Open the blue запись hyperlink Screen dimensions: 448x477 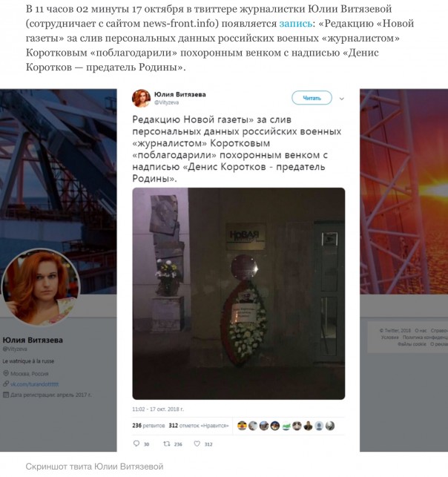click(x=296, y=24)
